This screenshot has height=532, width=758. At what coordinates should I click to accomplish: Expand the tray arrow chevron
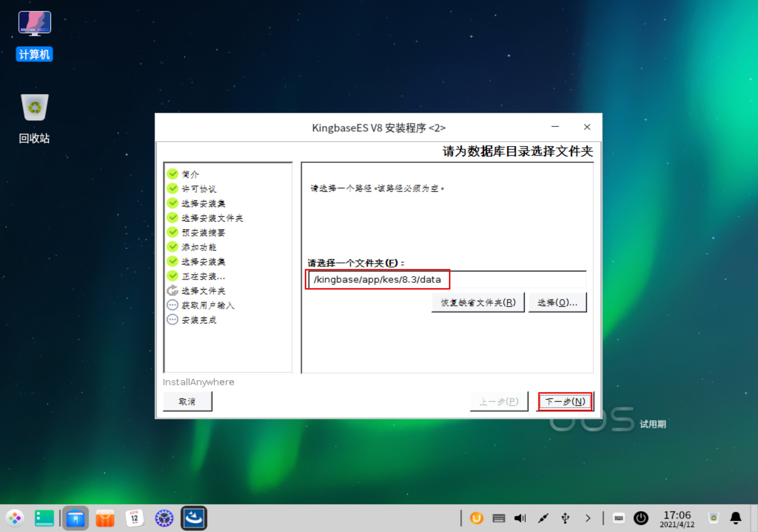(x=588, y=518)
